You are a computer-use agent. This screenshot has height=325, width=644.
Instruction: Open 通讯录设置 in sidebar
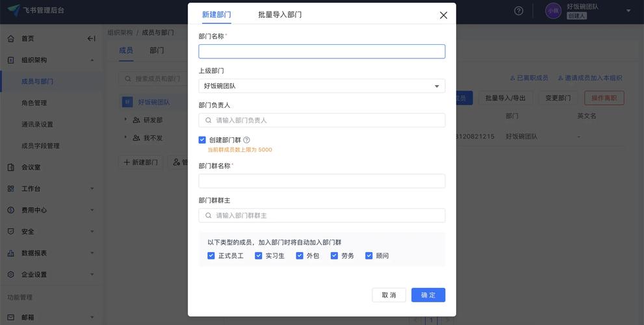coord(38,125)
